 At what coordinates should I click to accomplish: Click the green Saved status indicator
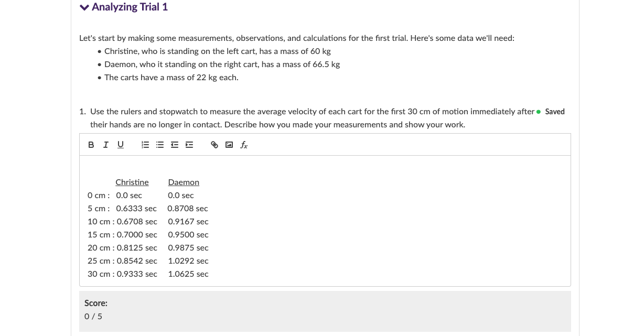[x=538, y=112]
